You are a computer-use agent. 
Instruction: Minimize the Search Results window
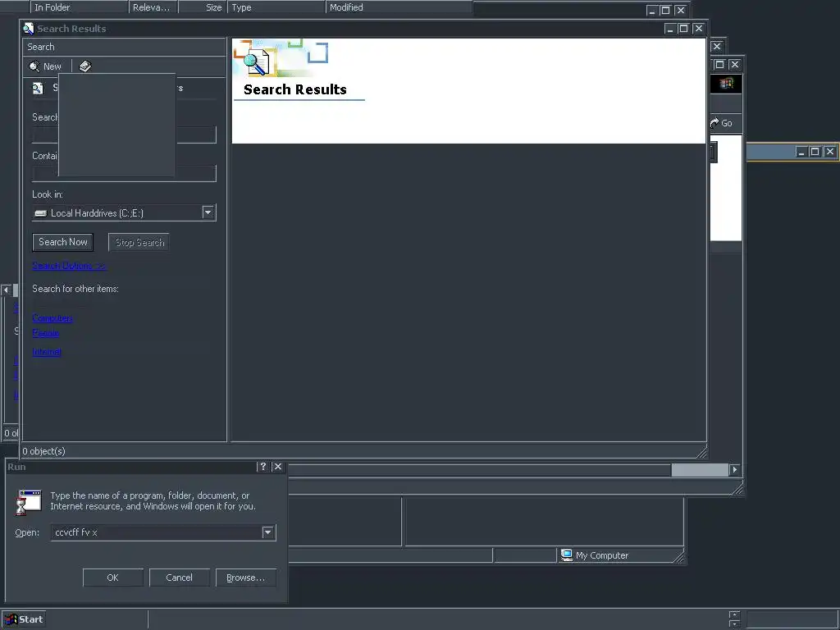(x=670, y=29)
